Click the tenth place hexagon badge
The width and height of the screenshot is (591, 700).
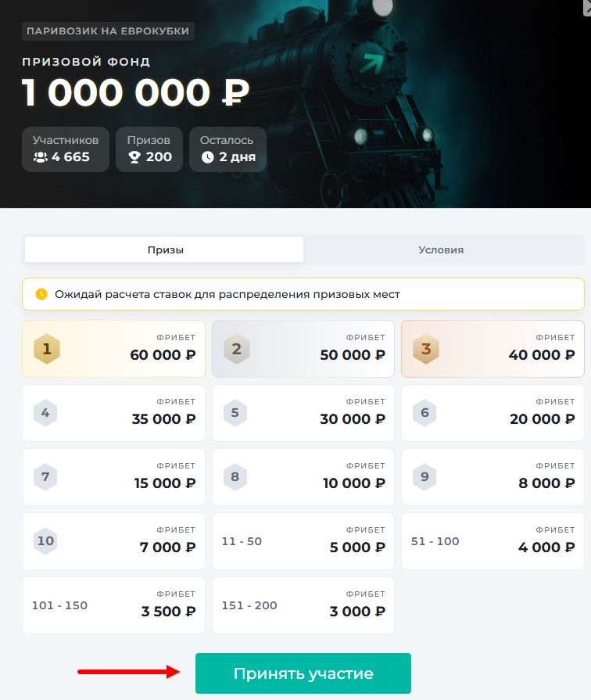click(45, 540)
